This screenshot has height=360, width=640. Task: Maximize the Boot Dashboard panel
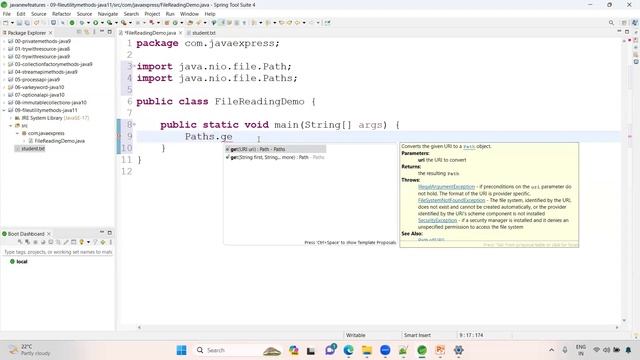point(109,233)
